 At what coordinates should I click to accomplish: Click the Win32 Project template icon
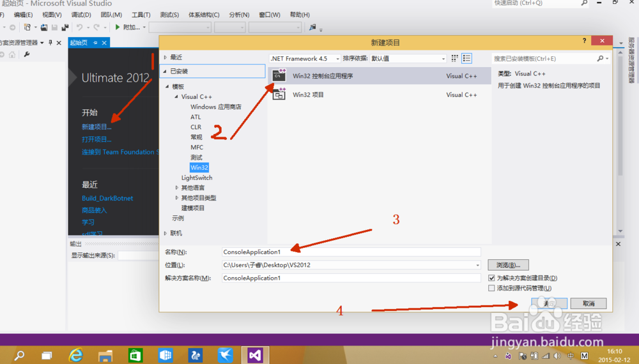279,95
